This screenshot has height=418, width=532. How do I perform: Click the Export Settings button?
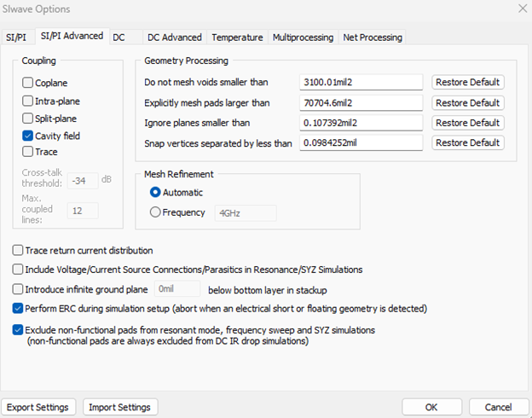39,407
